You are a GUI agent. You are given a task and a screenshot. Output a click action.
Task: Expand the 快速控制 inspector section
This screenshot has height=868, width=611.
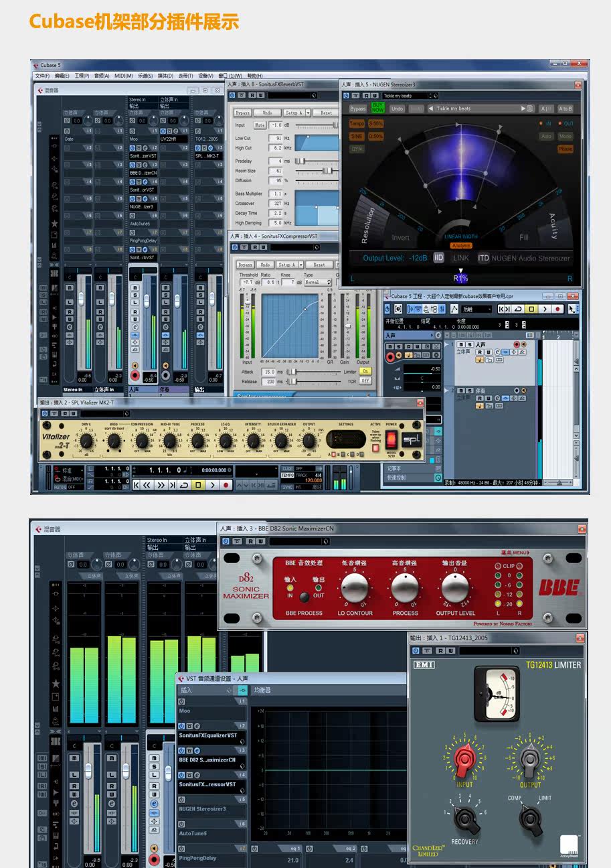(414, 478)
